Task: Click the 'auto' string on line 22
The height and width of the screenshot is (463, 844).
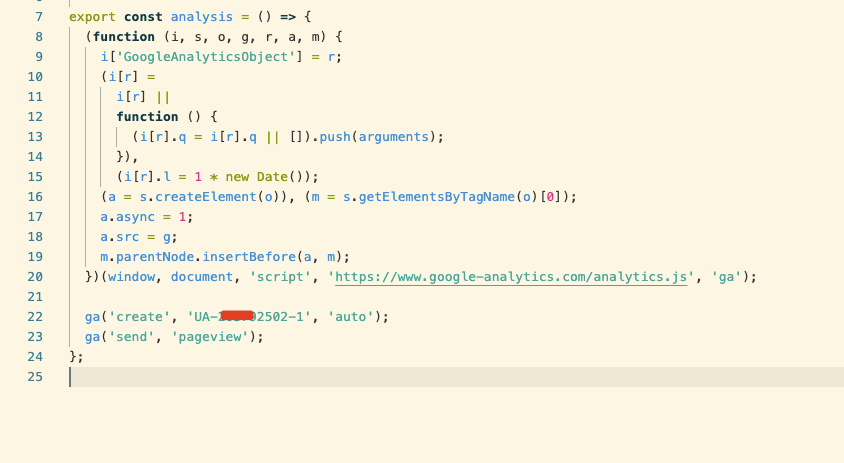Action: pos(350,317)
